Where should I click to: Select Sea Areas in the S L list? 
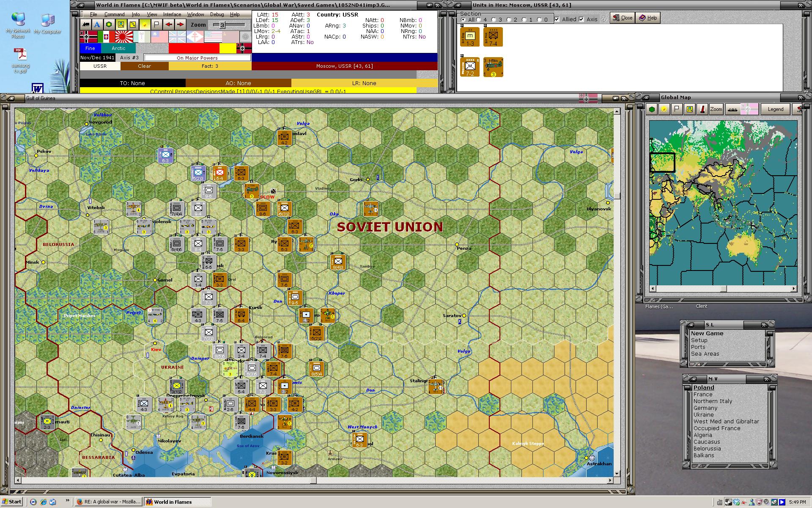[705, 354]
